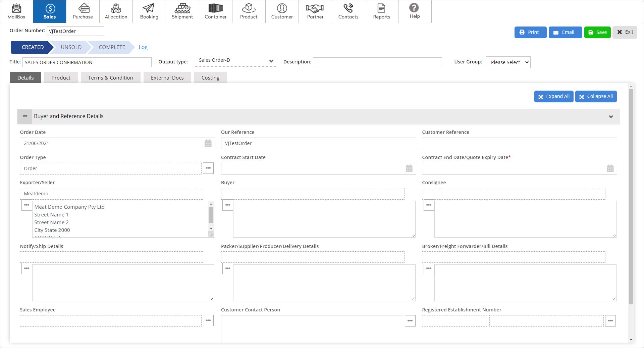Email the sales order
The image size is (644, 348).
565,32
